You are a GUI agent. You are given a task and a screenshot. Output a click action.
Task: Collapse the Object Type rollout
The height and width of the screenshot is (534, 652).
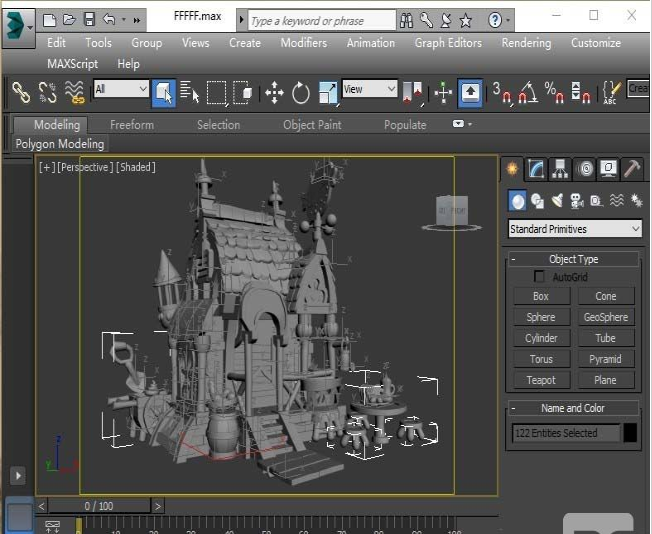pos(574,259)
